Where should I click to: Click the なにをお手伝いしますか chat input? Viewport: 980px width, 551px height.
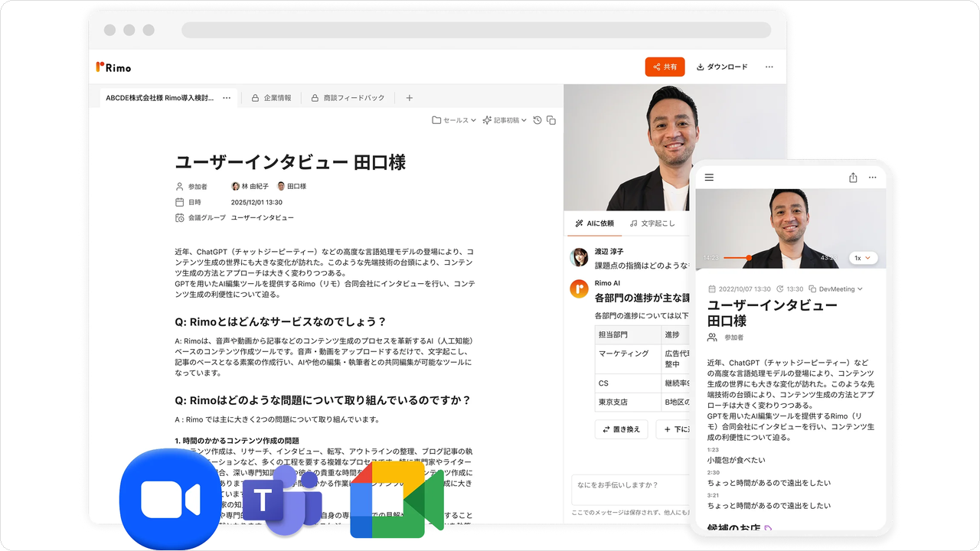point(631,488)
